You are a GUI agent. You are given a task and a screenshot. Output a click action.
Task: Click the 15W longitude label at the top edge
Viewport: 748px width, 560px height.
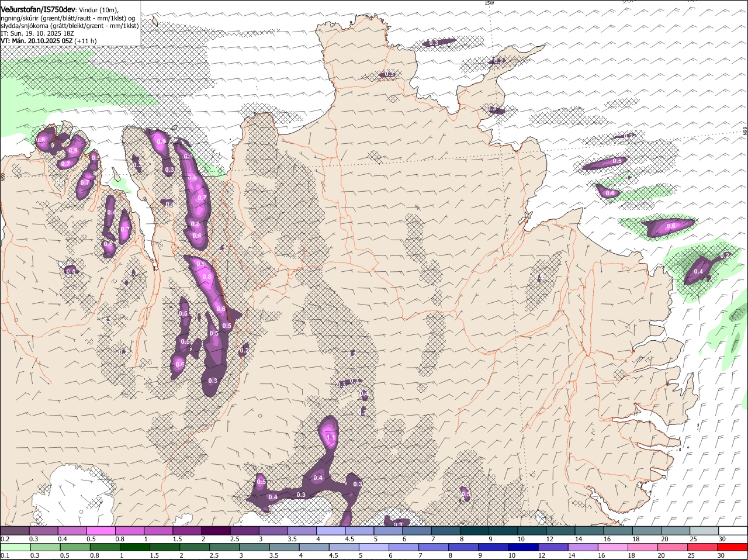tap(489, 3)
